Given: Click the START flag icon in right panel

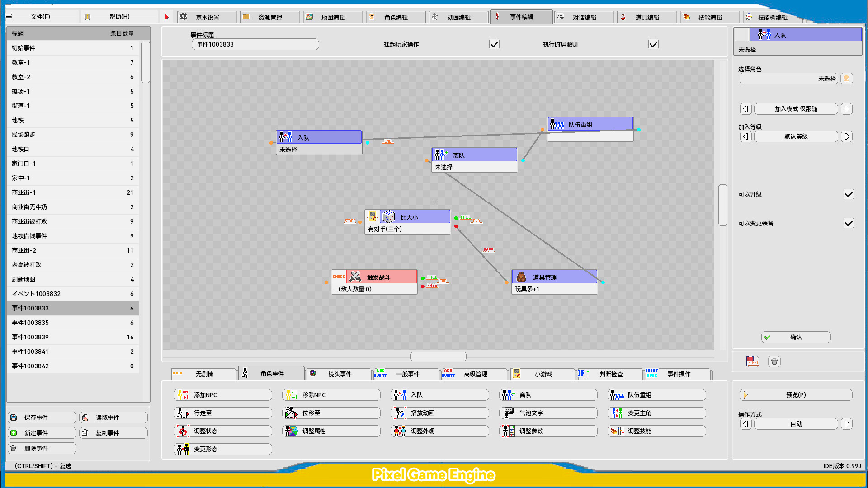Looking at the screenshot, I should point(753,361).
